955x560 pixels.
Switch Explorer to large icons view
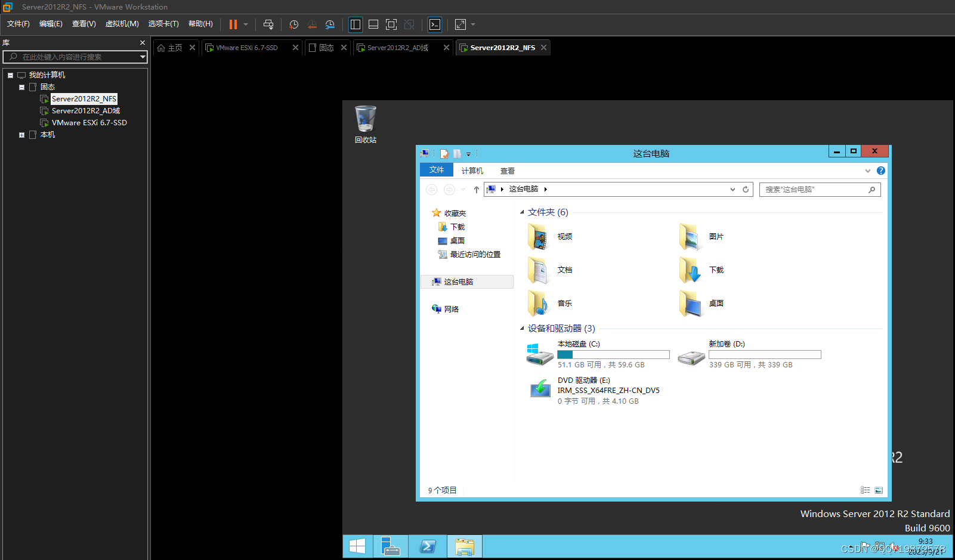(x=879, y=490)
